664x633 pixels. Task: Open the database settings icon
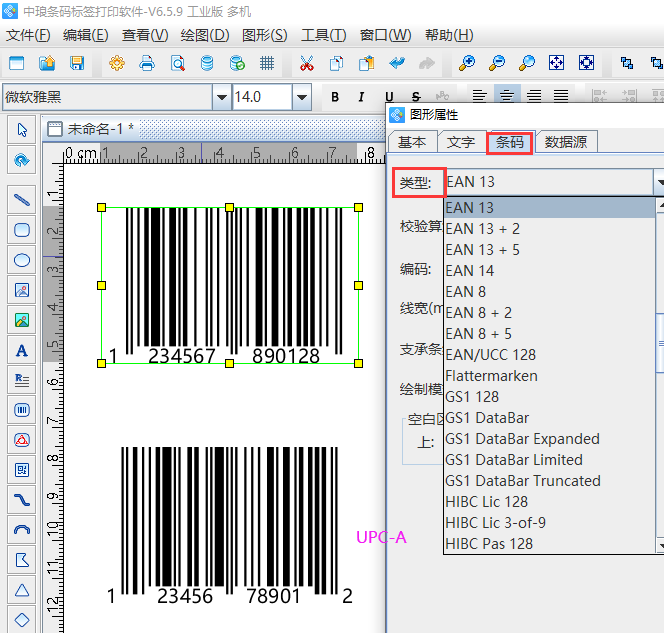click(207, 64)
